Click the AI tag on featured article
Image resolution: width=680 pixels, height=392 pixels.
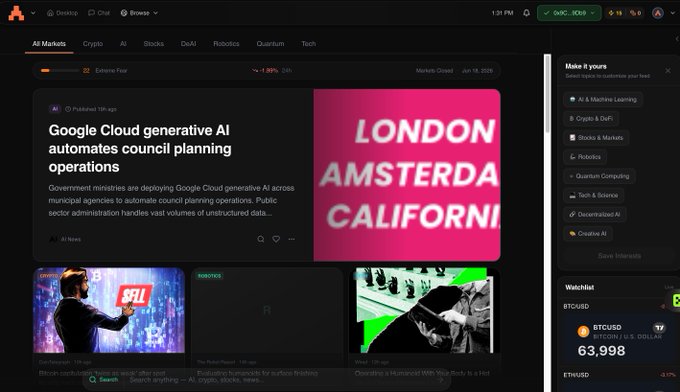55,109
